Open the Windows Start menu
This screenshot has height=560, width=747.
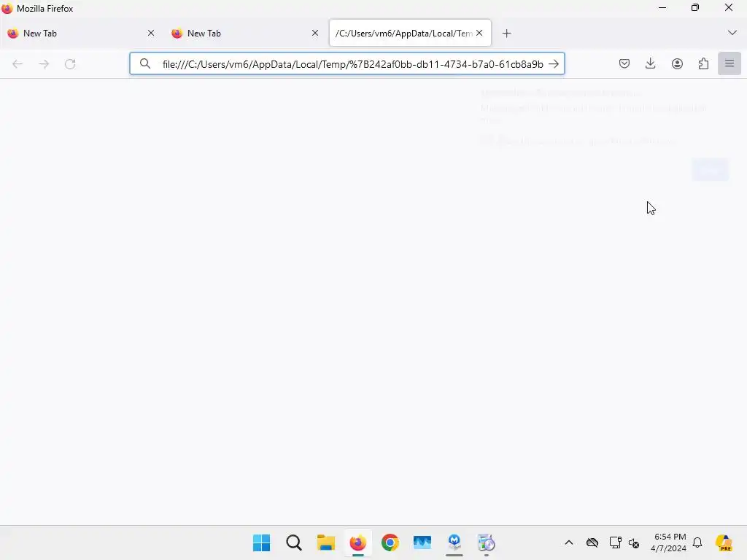tap(262, 542)
